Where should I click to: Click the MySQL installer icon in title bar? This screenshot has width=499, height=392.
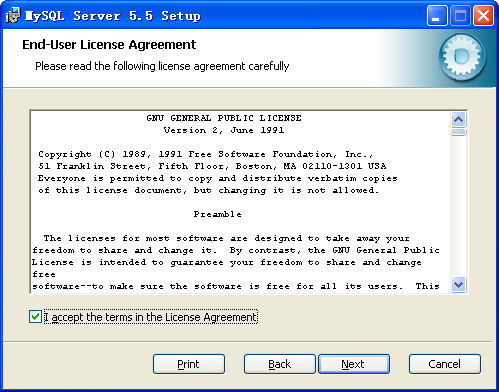tap(13, 16)
